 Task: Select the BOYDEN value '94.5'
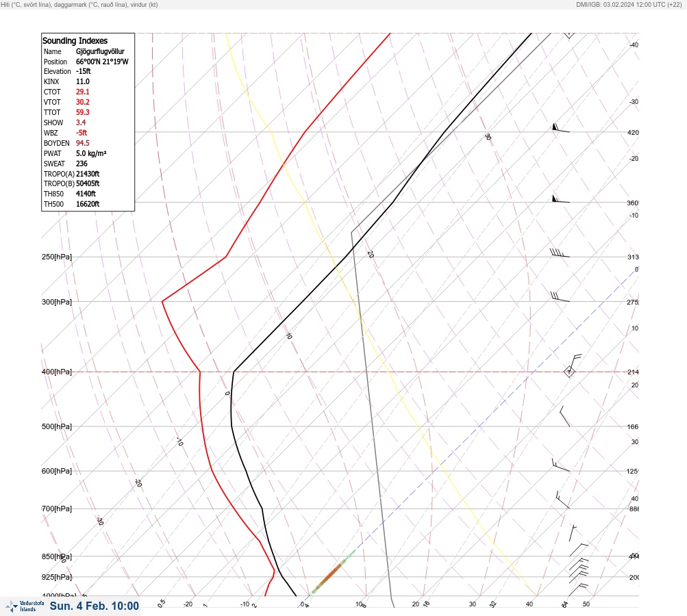tap(83, 143)
